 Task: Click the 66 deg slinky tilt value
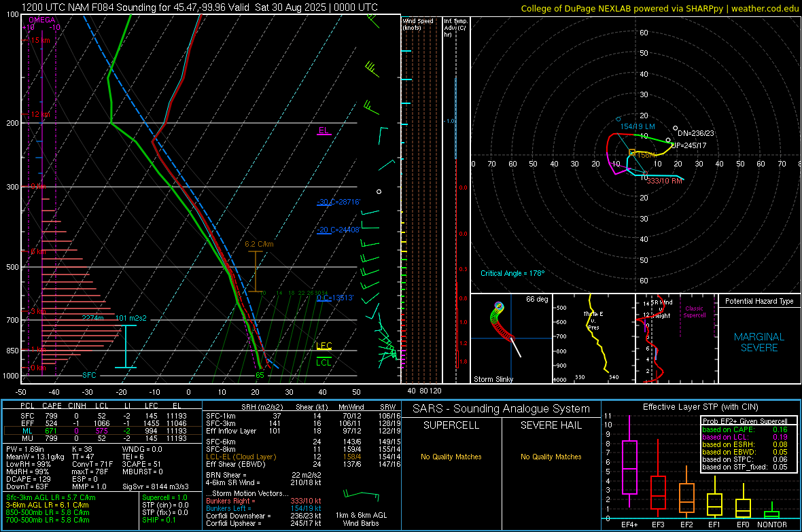[x=537, y=299]
